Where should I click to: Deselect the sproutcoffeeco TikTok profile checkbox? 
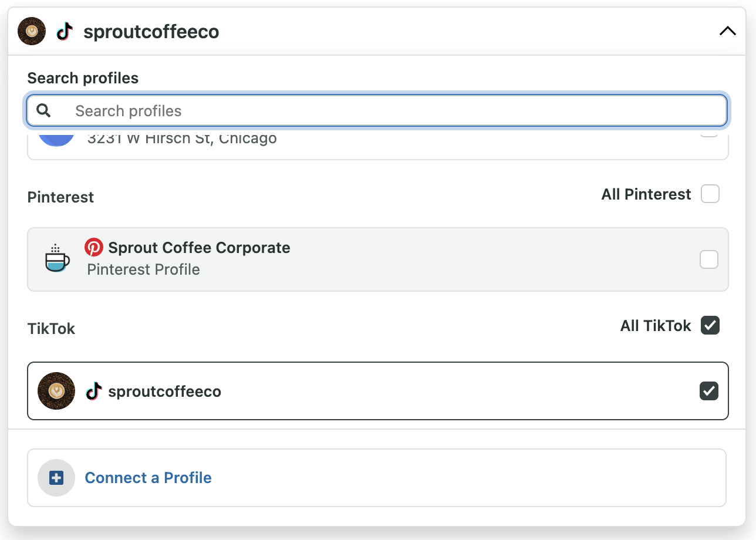pyautogui.click(x=709, y=391)
